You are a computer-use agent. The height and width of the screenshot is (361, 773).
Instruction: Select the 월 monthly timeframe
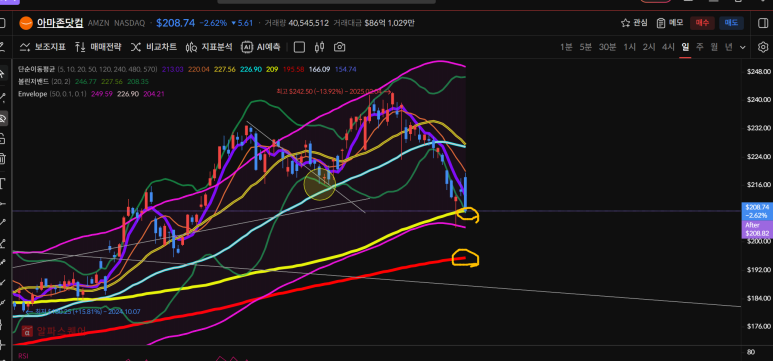pos(714,47)
